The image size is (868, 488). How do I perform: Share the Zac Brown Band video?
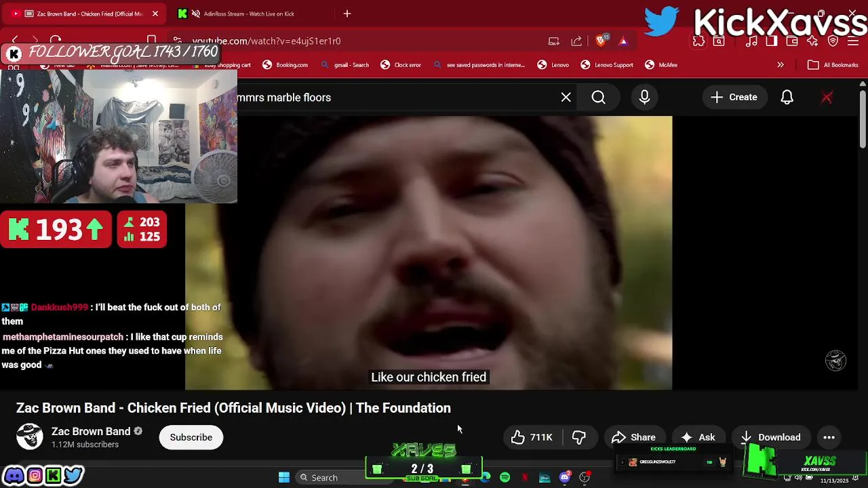[633, 437]
